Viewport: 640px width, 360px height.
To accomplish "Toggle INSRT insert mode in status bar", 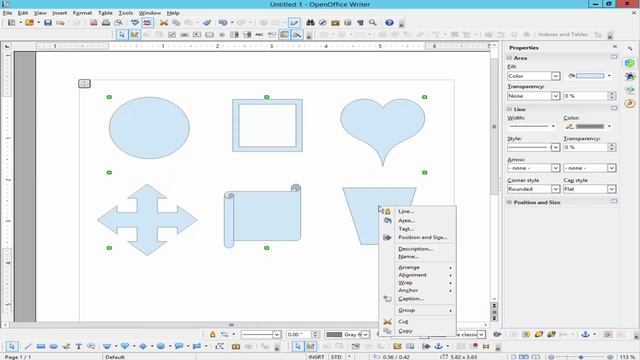I will (316, 357).
